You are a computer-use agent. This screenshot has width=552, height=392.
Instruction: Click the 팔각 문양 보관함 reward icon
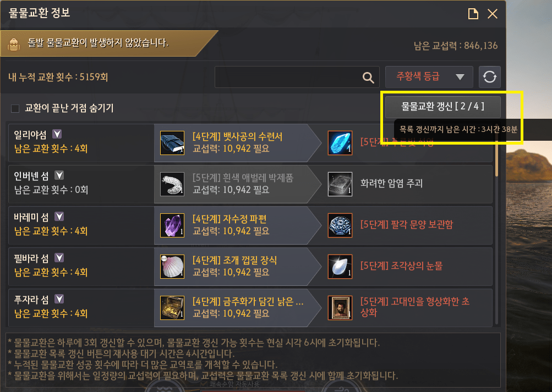pyautogui.click(x=340, y=225)
